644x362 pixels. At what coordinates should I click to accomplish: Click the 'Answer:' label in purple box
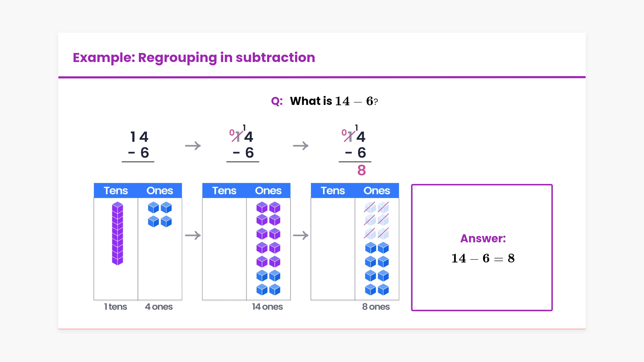[x=483, y=238]
